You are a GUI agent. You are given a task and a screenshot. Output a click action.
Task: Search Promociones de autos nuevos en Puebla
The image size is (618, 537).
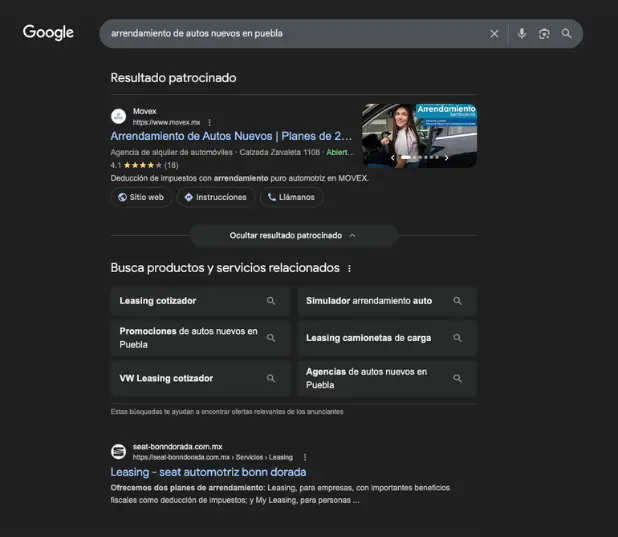(200, 338)
